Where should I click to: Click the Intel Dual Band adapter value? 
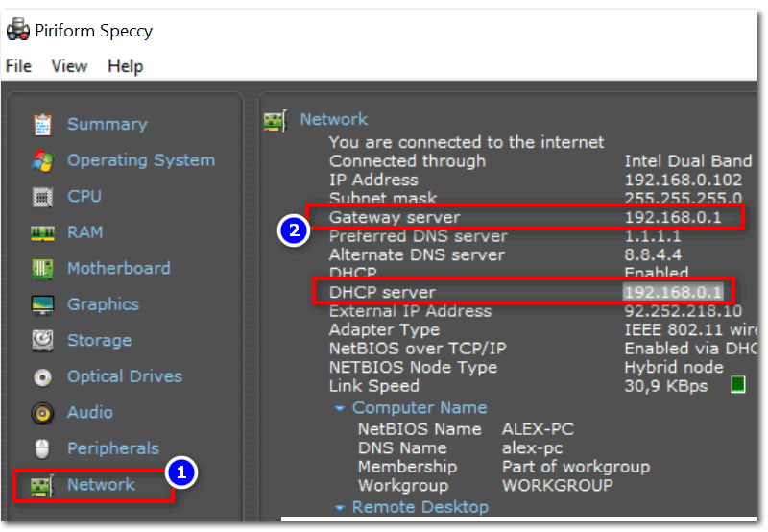tap(688, 160)
